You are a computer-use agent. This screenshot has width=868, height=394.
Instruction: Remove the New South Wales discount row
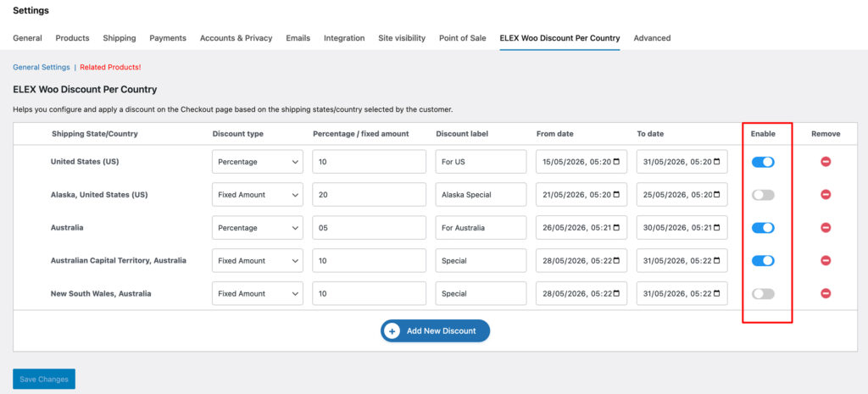(x=826, y=294)
